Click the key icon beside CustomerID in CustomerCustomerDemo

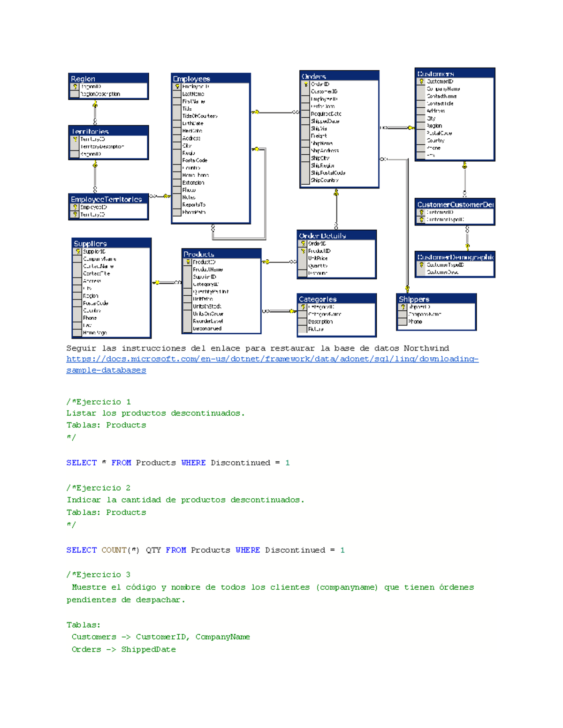[x=421, y=212]
